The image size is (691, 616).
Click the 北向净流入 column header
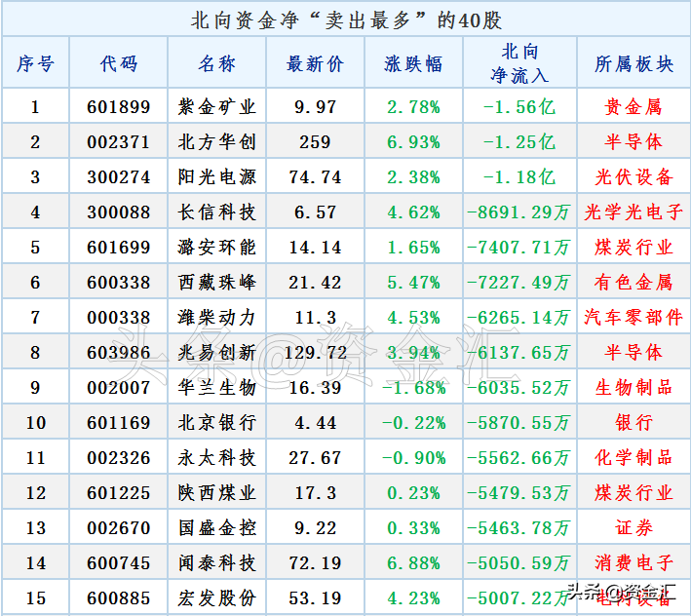[x=520, y=63]
